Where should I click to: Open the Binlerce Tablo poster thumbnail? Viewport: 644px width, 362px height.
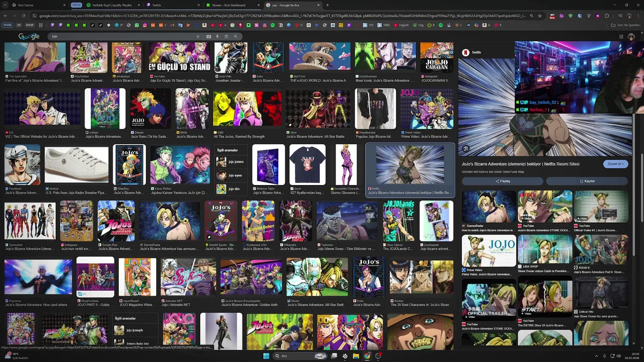click(x=269, y=165)
